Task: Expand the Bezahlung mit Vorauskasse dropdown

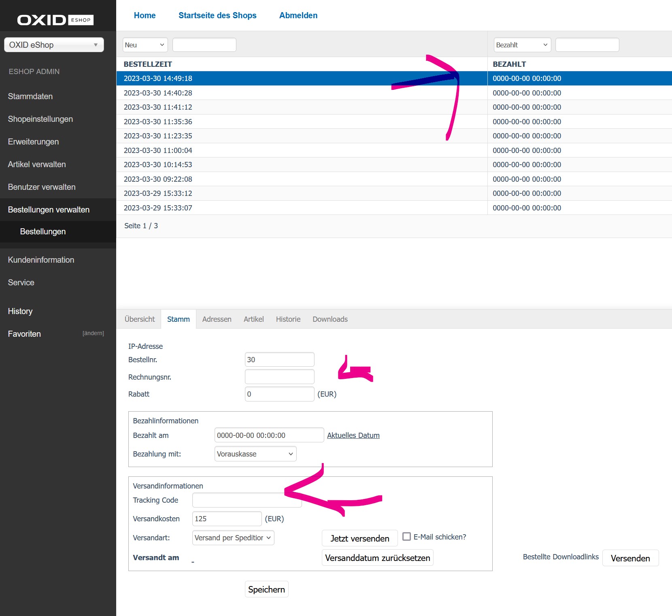Action: [255, 454]
